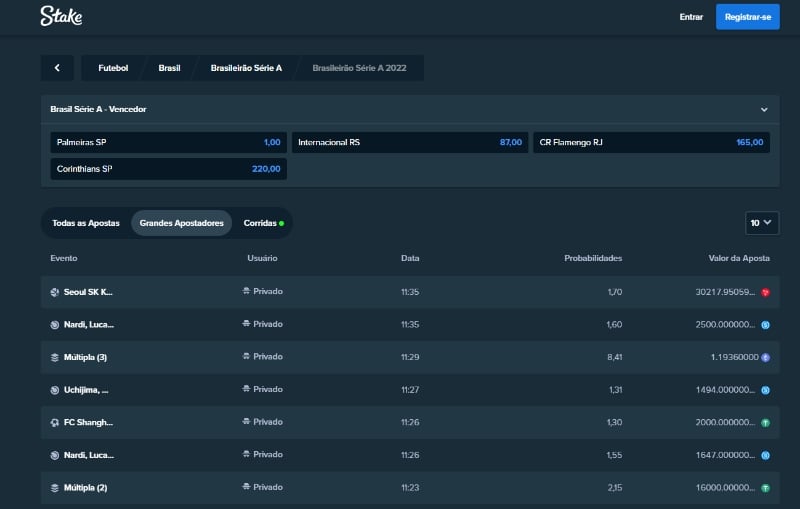This screenshot has width=800, height=509.
Task: Click the green Tether coin on 2000.000000 row
Action: click(765, 423)
